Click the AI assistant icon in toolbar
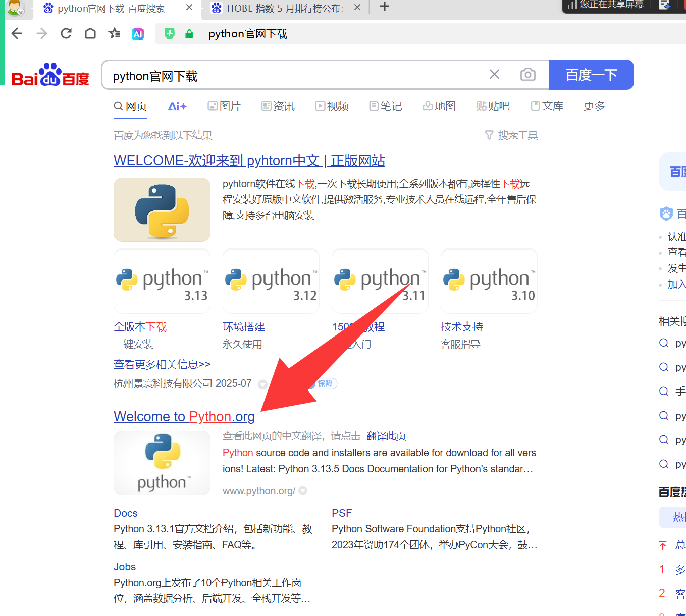The width and height of the screenshot is (686, 616). [138, 34]
